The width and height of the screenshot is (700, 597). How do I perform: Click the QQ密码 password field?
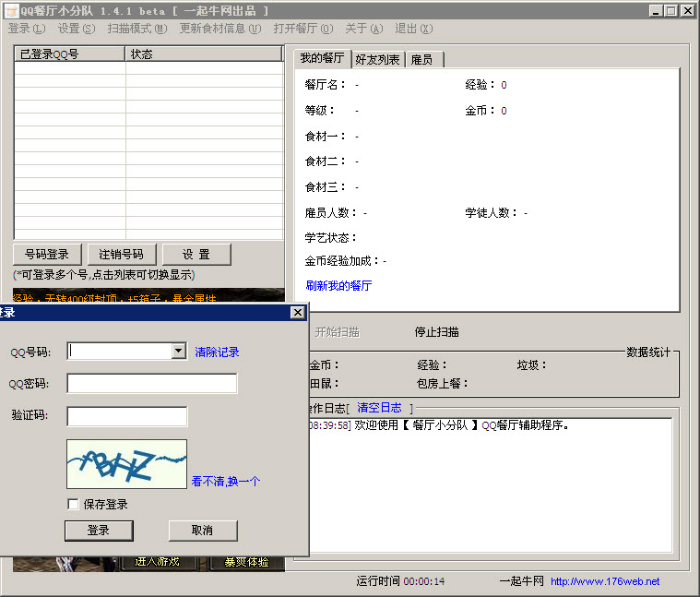(x=152, y=383)
